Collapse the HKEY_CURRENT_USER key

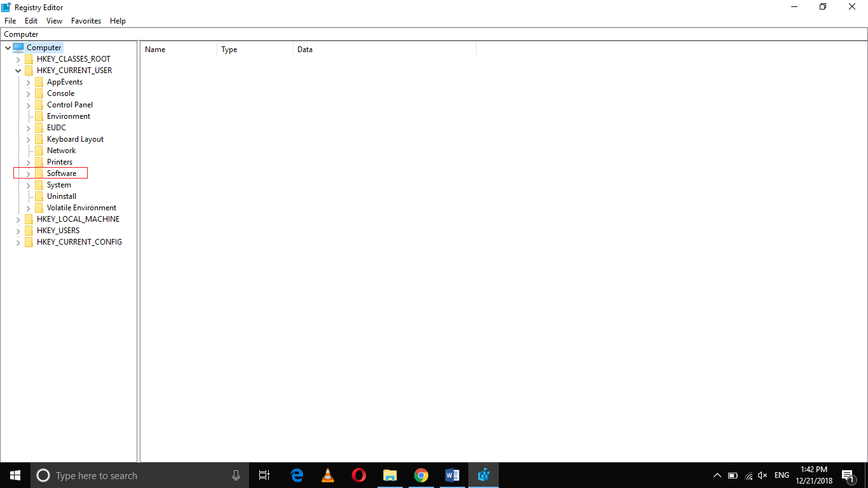coord(18,70)
